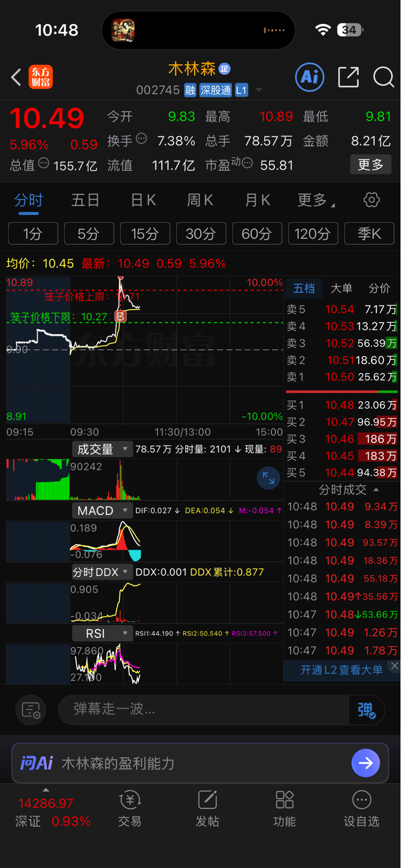
Task: Tap the stock name 木林森 title
Action: point(192,69)
